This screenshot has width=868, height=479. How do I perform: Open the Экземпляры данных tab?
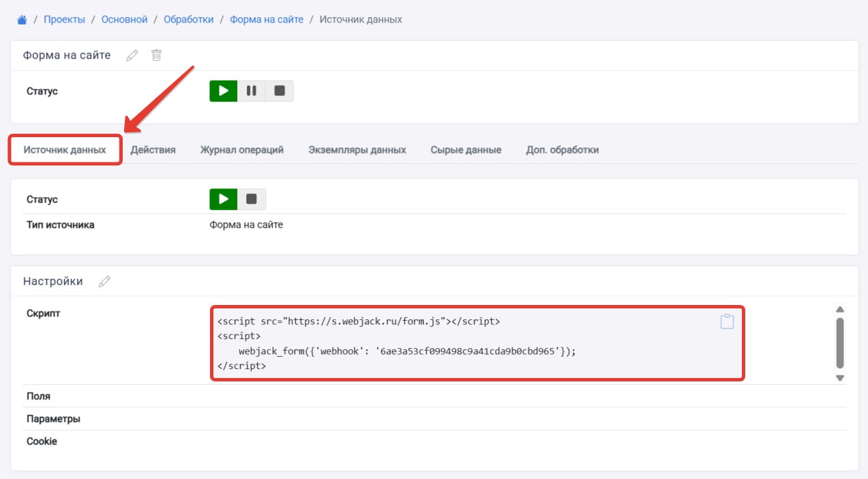point(357,149)
